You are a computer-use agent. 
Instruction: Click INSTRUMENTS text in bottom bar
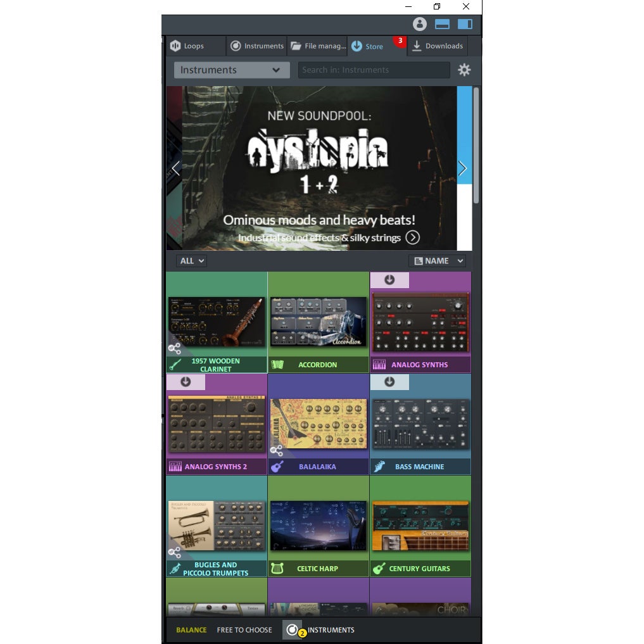(x=331, y=630)
